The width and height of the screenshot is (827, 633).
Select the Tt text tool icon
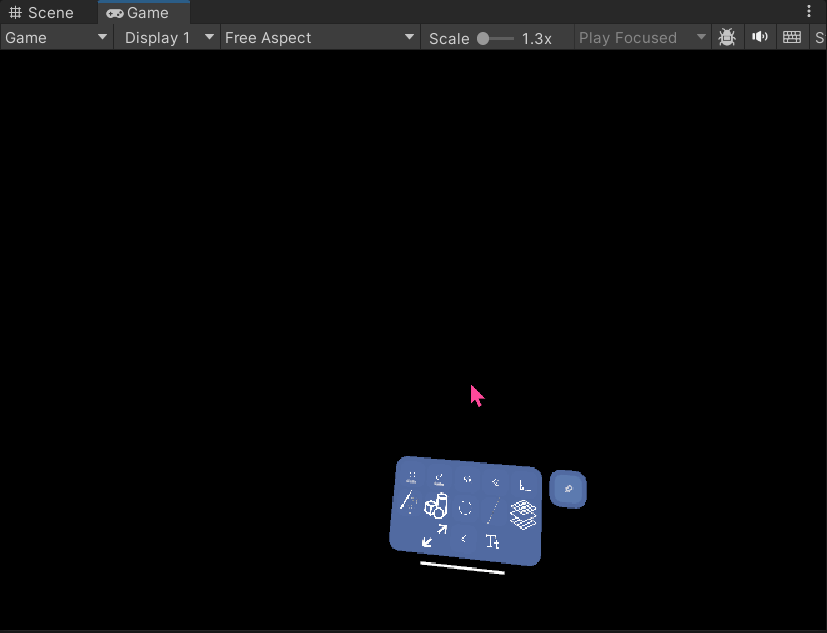(x=493, y=542)
